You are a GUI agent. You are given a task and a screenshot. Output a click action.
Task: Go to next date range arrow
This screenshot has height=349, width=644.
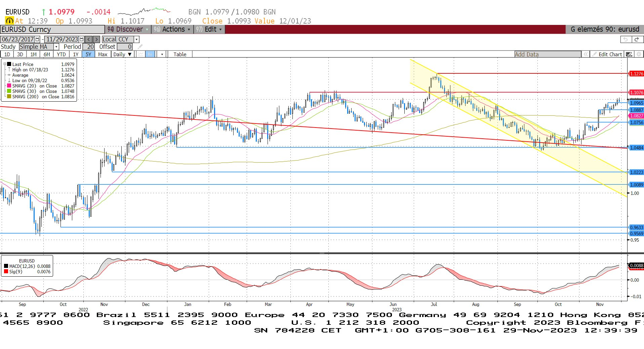96,39
